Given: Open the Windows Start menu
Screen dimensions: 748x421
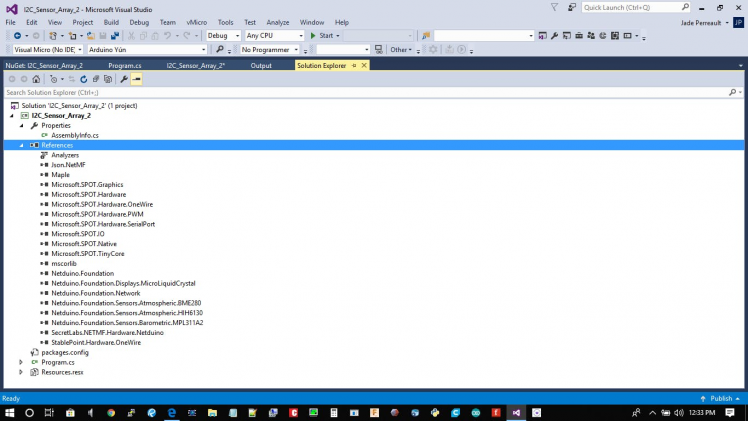Looking at the screenshot, I should pyautogui.click(x=10, y=413).
